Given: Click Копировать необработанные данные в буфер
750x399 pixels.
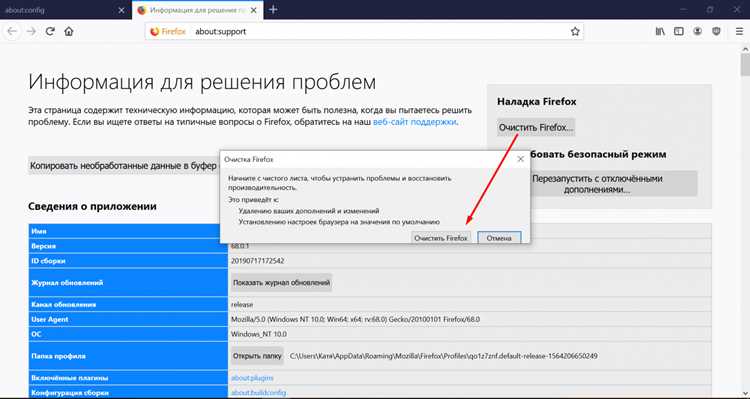Looking at the screenshot, I should [x=123, y=166].
